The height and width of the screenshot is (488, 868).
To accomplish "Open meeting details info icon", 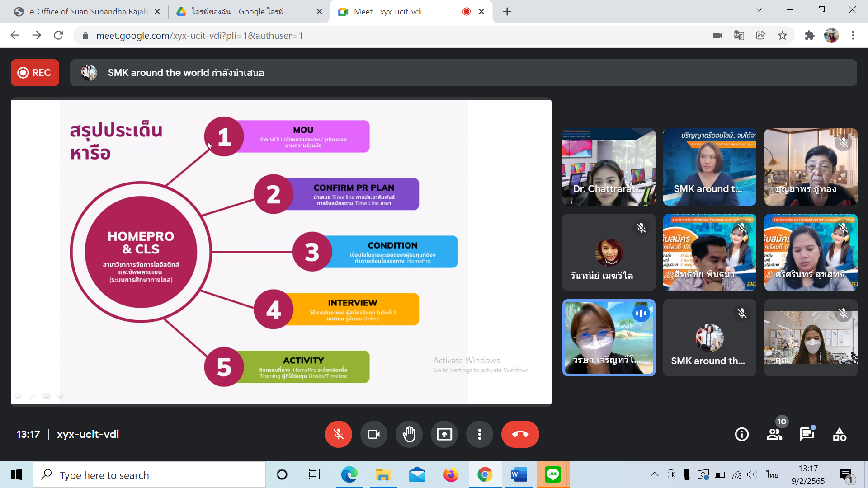I will pyautogui.click(x=741, y=434).
